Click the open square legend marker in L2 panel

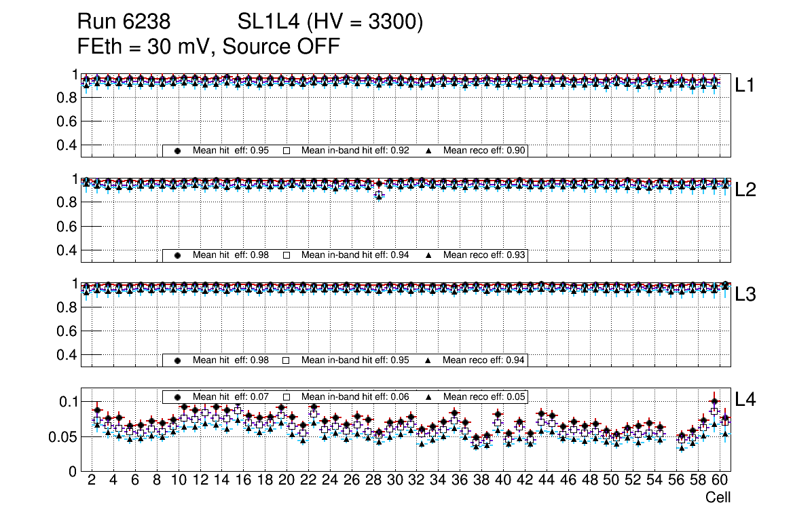tap(287, 256)
